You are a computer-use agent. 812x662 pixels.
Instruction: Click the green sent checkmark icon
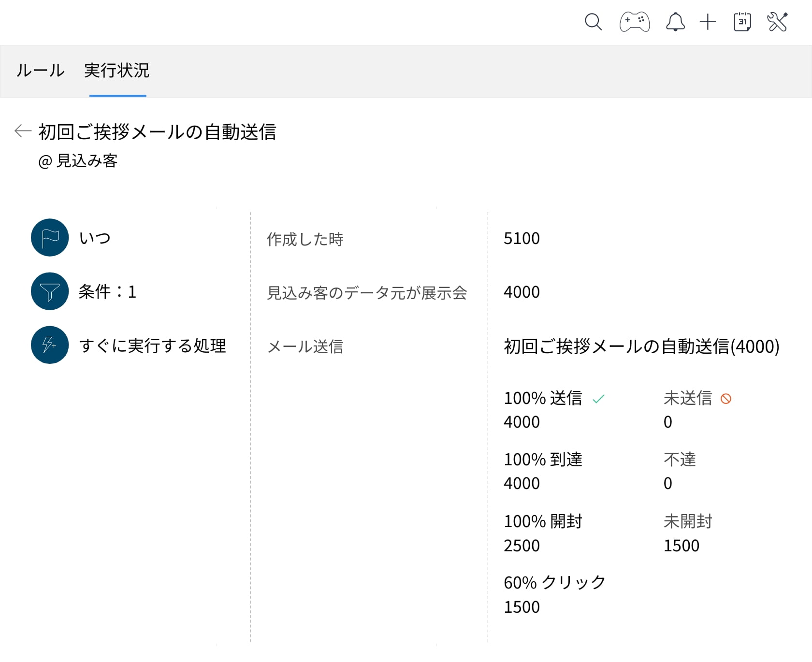pyautogui.click(x=598, y=399)
